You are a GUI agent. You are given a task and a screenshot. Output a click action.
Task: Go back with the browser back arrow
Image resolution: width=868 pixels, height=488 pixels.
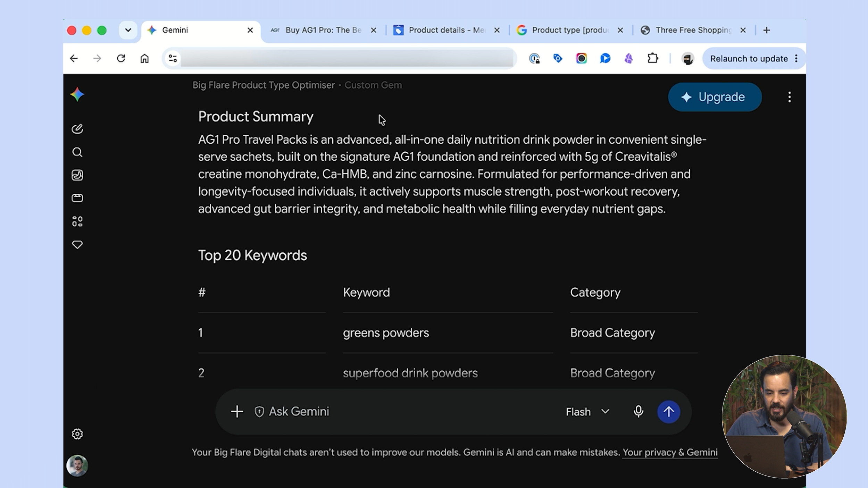74,58
